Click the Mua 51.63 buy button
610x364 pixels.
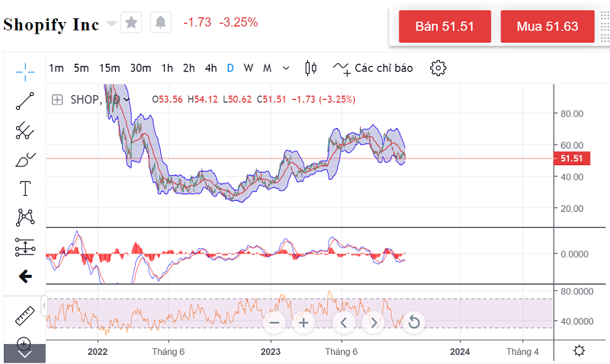(547, 27)
